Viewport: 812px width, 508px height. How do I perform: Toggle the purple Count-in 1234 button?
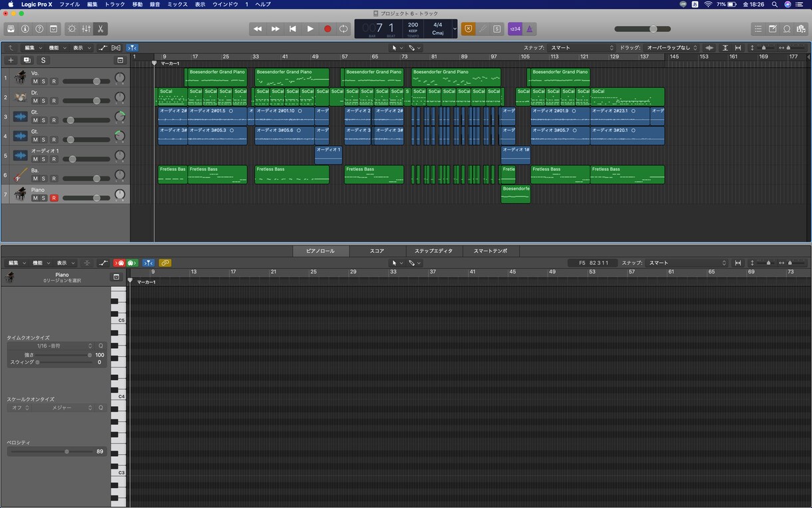514,29
